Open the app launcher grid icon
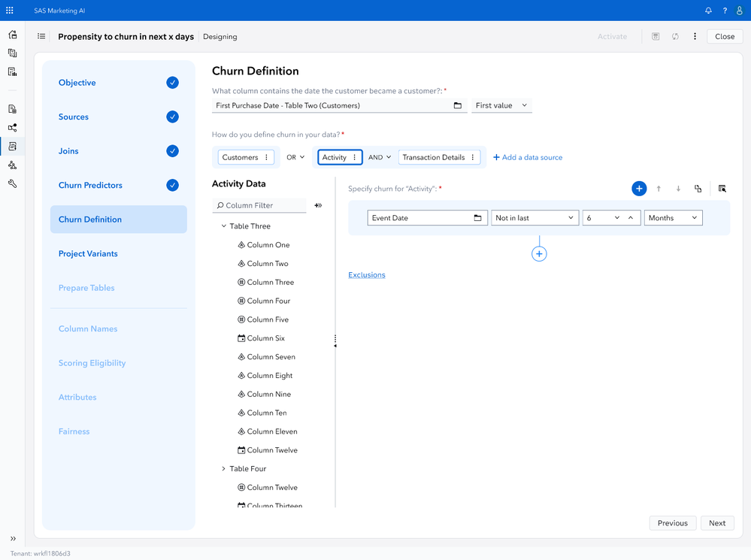Image resolution: width=751 pixels, height=560 pixels. (10, 11)
